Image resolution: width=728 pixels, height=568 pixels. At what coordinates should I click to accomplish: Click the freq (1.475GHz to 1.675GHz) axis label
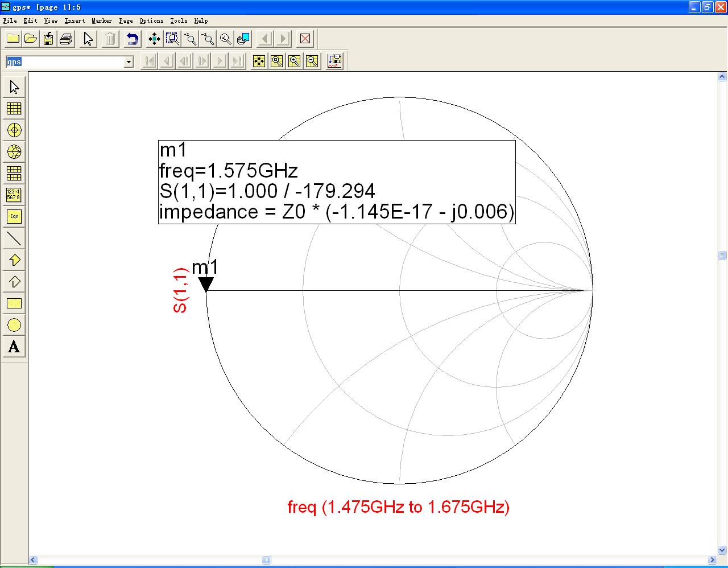pyautogui.click(x=399, y=507)
